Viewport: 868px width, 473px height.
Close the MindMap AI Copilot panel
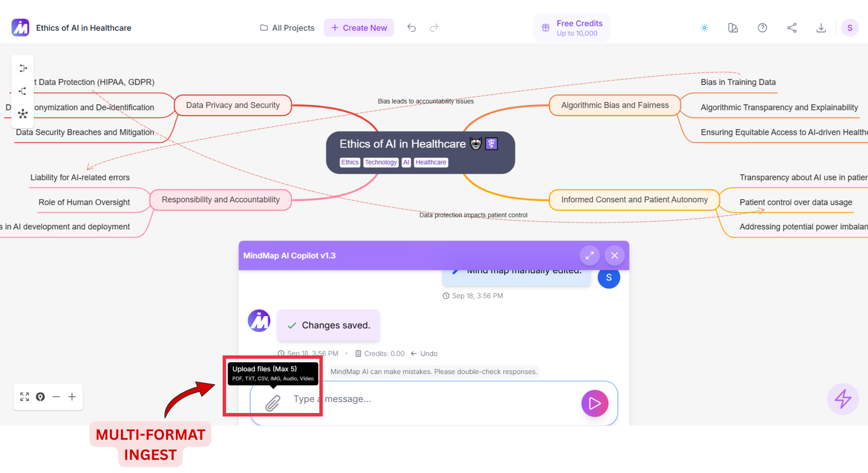pyautogui.click(x=614, y=255)
